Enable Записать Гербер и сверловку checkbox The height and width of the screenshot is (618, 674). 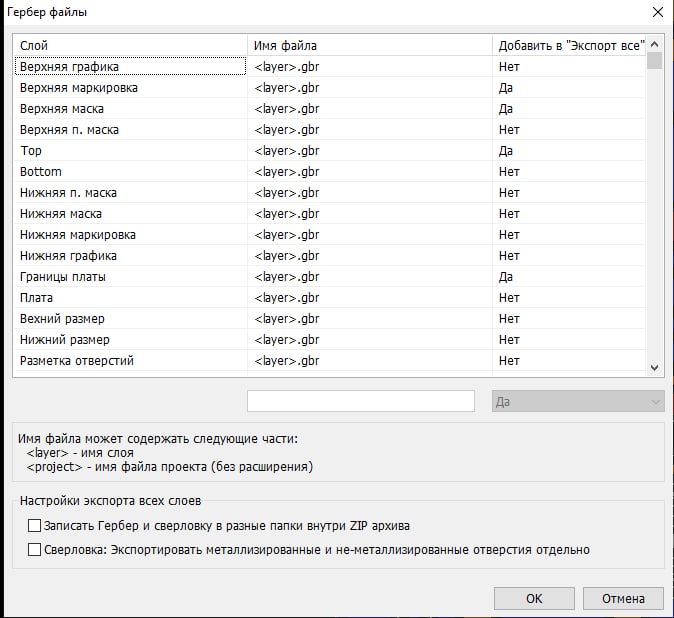click(34, 525)
